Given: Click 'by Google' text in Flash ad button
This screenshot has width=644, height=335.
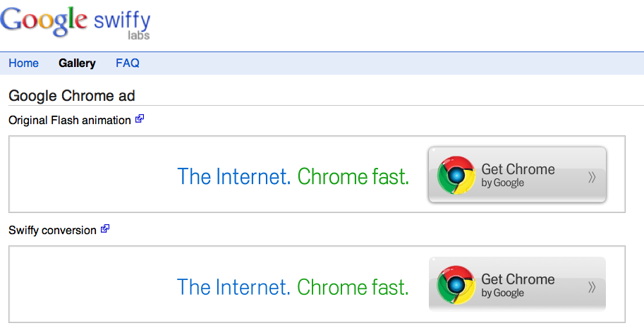Looking at the screenshot, I should [x=502, y=183].
